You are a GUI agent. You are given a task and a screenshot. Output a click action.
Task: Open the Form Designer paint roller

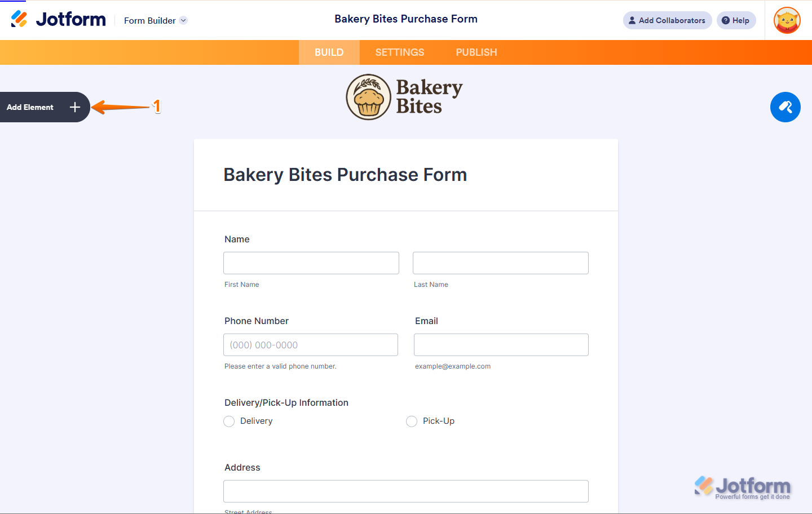(785, 107)
